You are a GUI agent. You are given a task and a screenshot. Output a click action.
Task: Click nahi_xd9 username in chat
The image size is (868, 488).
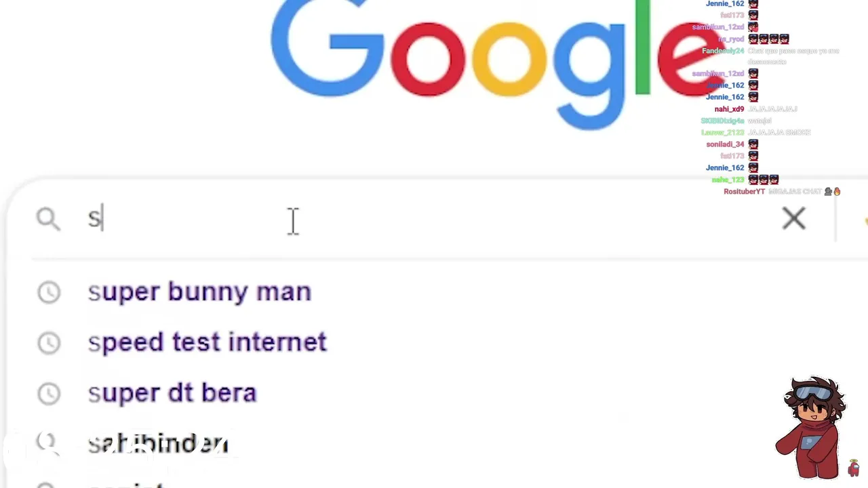click(729, 109)
